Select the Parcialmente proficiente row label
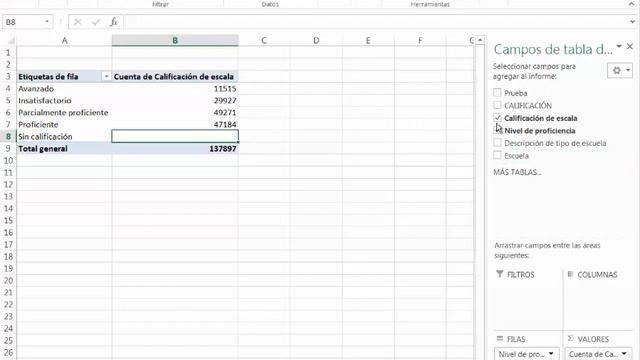The height and width of the screenshot is (360, 640). [64, 113]
